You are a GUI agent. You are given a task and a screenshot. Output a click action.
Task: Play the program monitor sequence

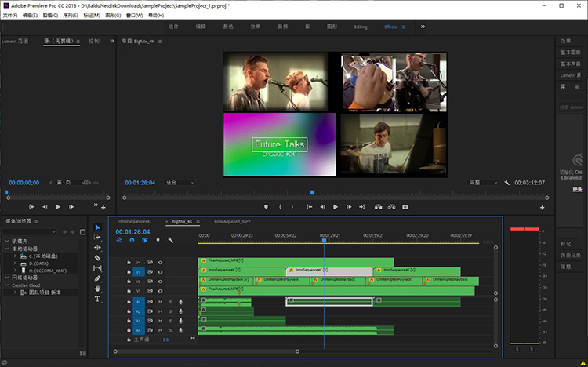click(x=336, y=207)
